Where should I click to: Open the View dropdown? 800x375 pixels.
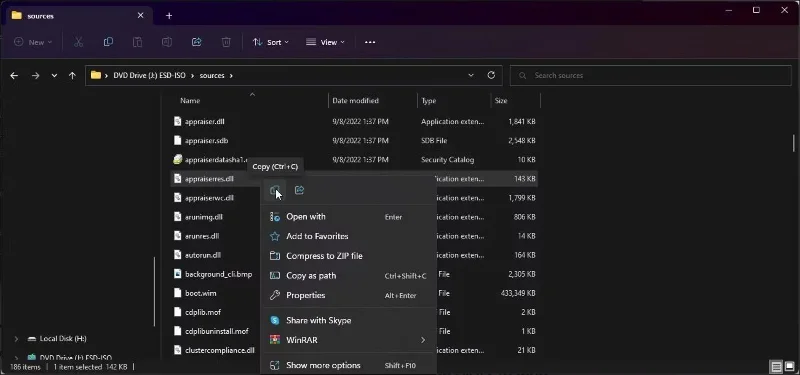point(325,42)
